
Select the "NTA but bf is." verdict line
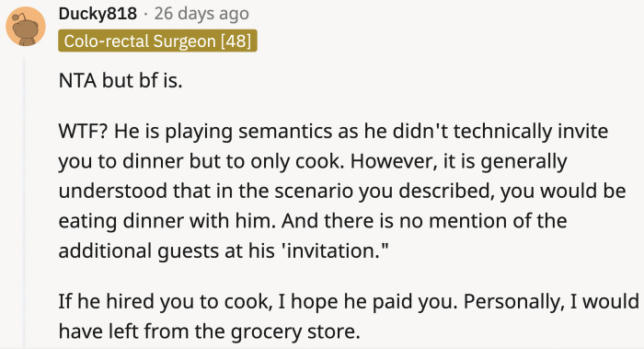click(121, 80)
